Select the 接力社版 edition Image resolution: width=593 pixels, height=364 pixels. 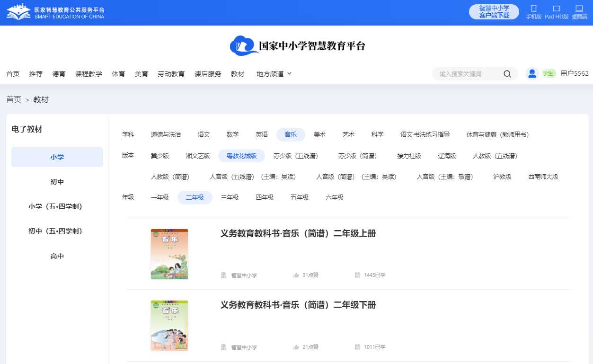(409, 156)
